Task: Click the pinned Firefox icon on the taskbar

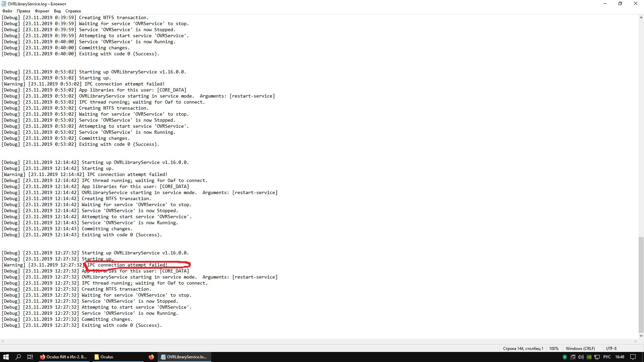Action: point(151,357)
